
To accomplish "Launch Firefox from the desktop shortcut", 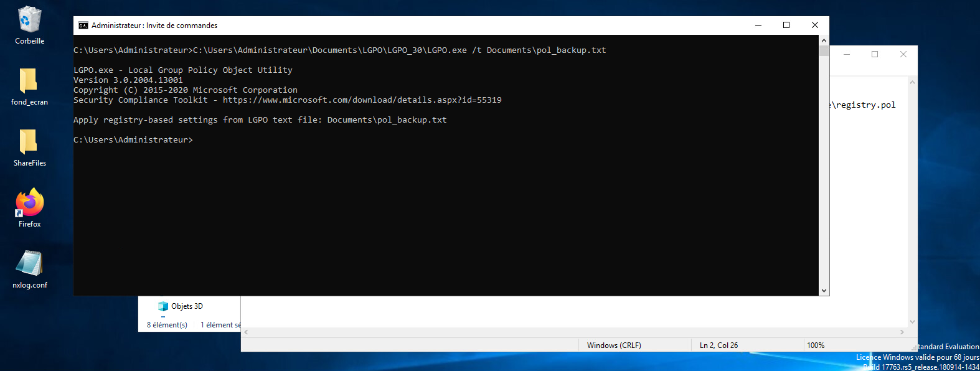I will coord(29,204).
